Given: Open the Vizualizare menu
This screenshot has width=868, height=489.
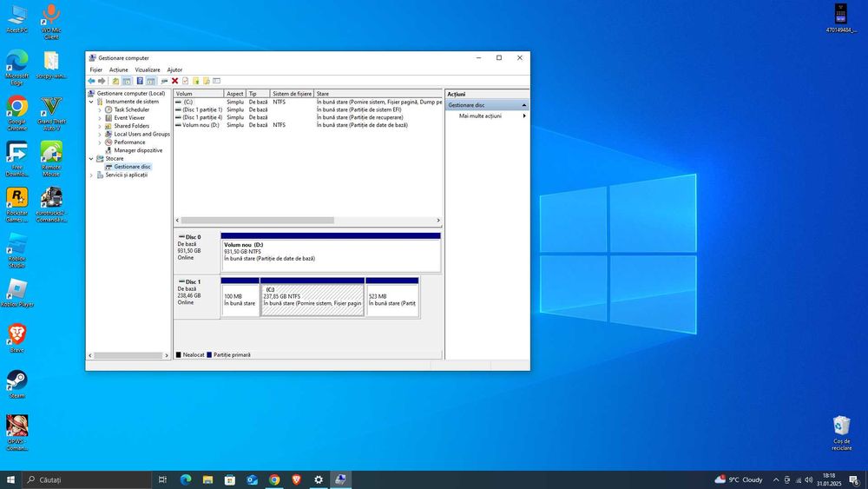Looking at the screenshot, I should point(147,69).
